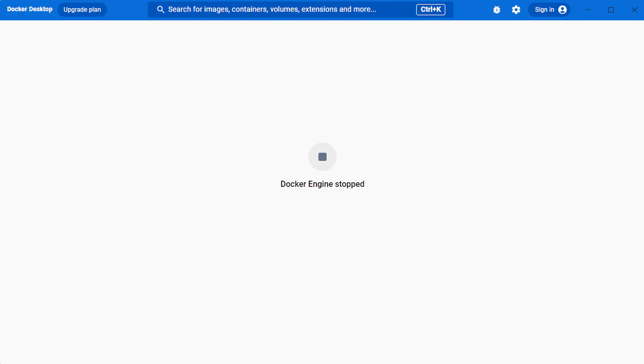
Task: Open the troubleshoot bug icon
Action: pyautogui.click(x=497, y=10)
